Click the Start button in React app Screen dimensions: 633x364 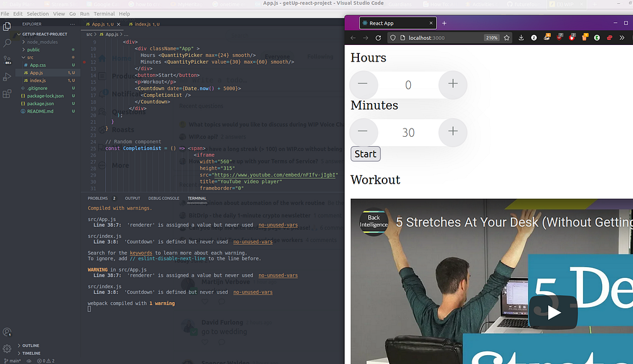365,154
